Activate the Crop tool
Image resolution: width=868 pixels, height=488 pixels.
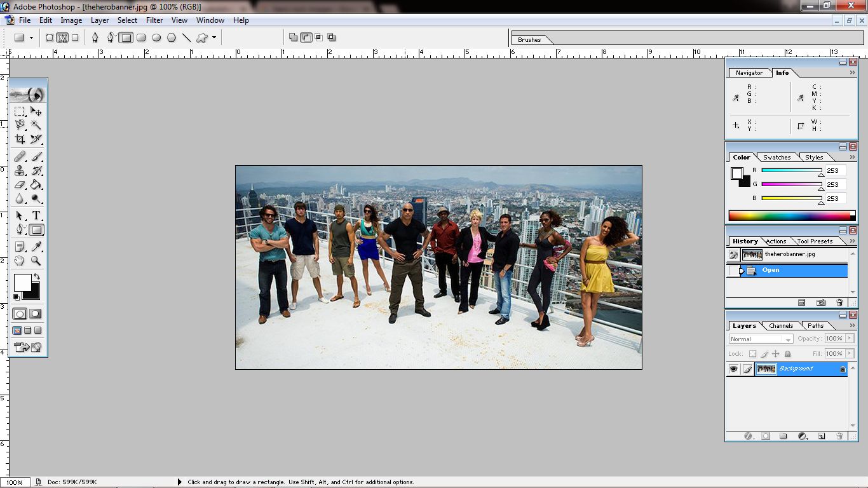(x=20, y=140)
